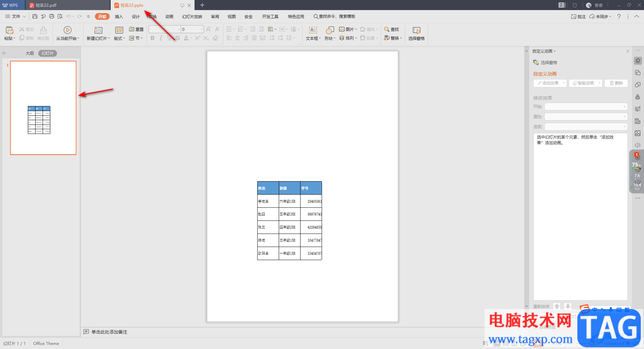This screenshot has height=349, width=644.
Task: Toggle Superscript formatting
Action: click(x=198, y=38)
